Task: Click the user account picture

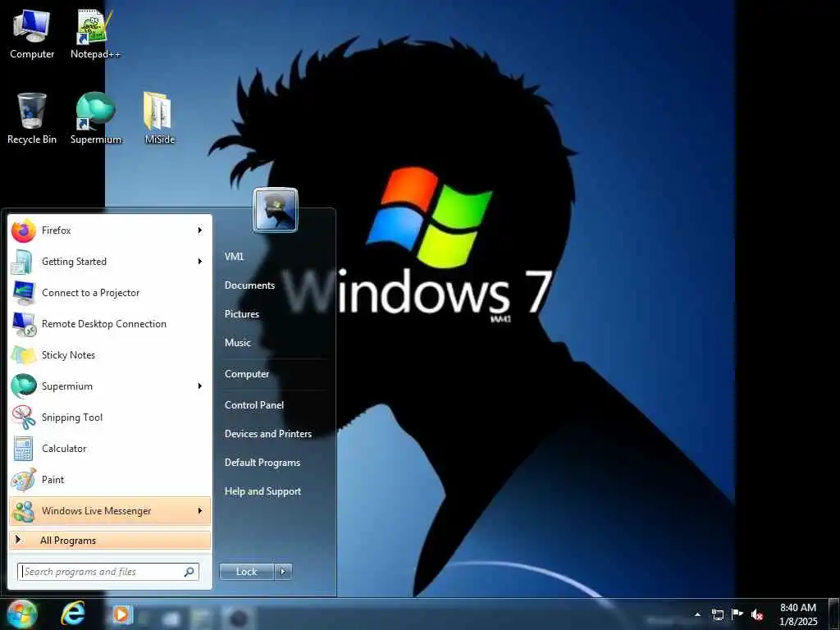Action: [x=276, y=209]
